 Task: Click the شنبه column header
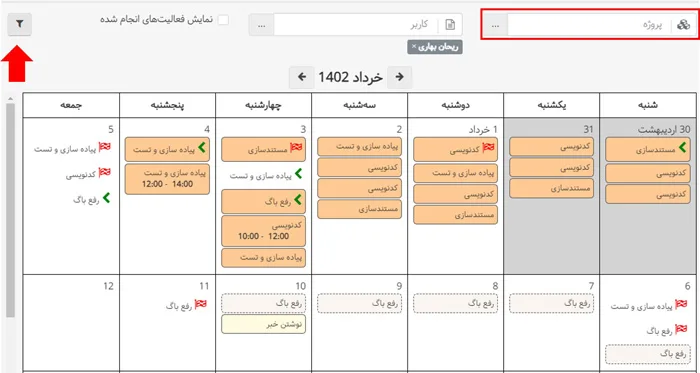coord(648,105)
